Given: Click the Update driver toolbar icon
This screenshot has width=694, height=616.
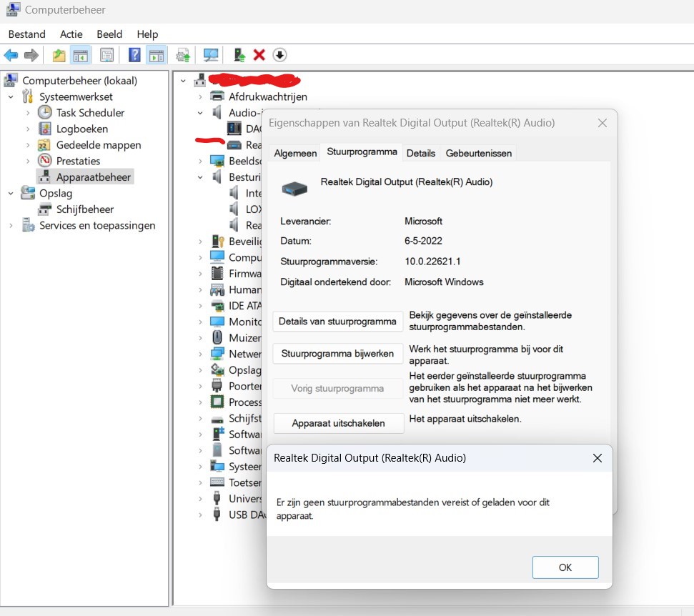Looking at the screenshot, I should click(183, 55).
